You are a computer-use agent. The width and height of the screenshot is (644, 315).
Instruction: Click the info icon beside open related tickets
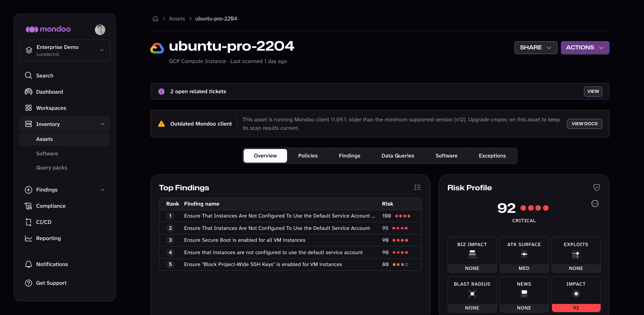161,92
